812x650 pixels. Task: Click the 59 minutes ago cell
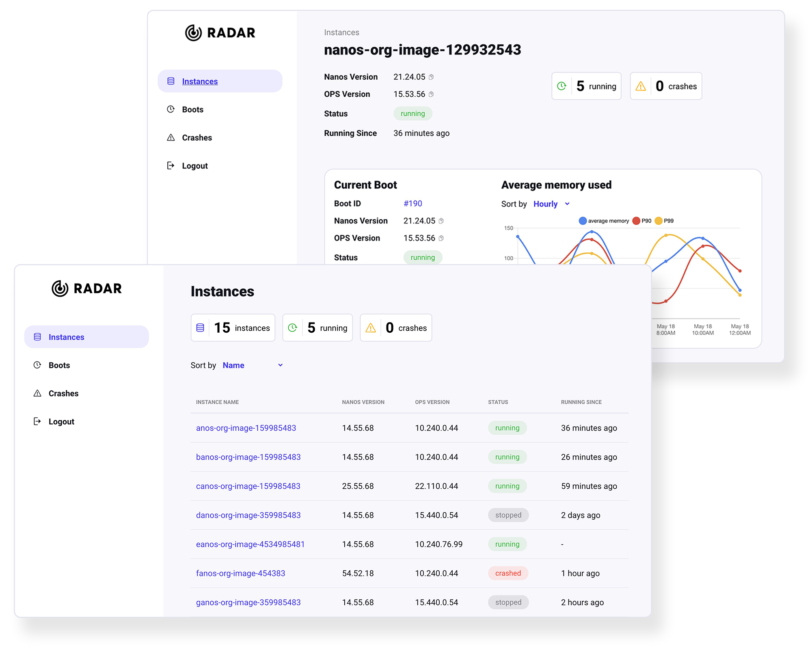tap(589, 486)
